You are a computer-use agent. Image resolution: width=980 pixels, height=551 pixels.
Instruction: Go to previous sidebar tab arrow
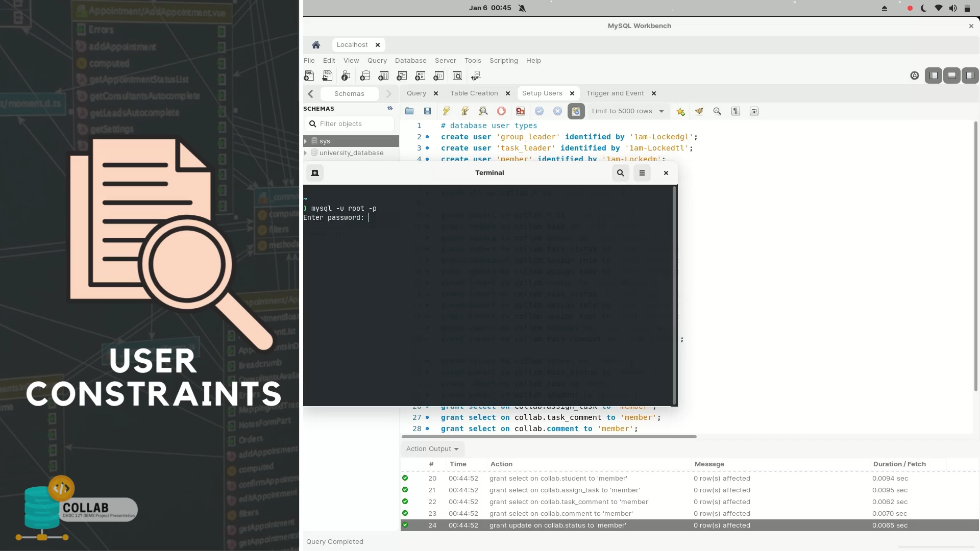point(310,94)
